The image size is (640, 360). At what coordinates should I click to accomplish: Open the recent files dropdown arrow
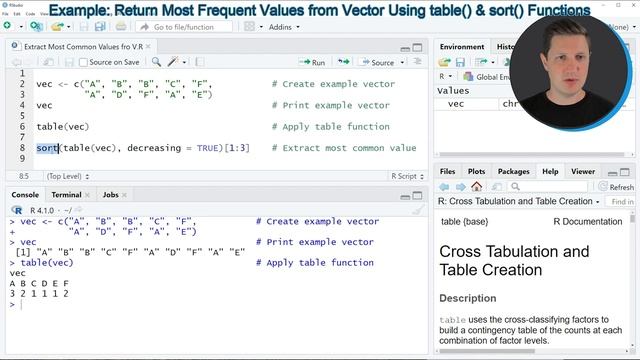tap(69, 27)
